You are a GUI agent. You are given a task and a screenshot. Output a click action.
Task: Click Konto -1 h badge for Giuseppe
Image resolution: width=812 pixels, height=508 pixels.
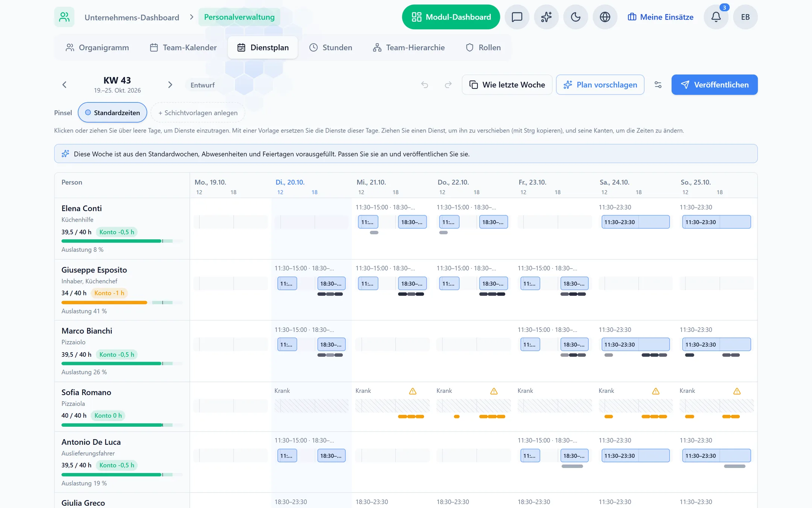pyautogui.click(x=109, y=293)
